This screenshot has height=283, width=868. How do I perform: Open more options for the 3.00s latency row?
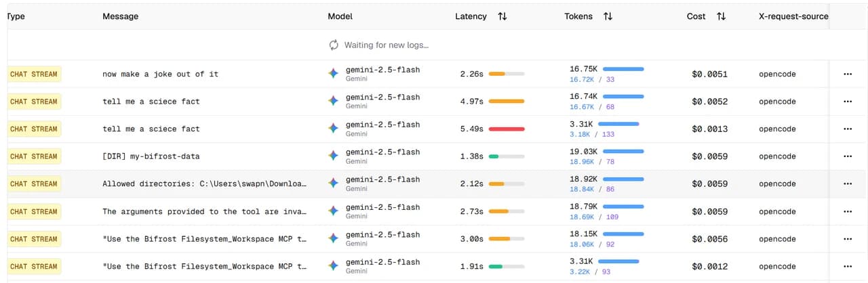(848, 239)
